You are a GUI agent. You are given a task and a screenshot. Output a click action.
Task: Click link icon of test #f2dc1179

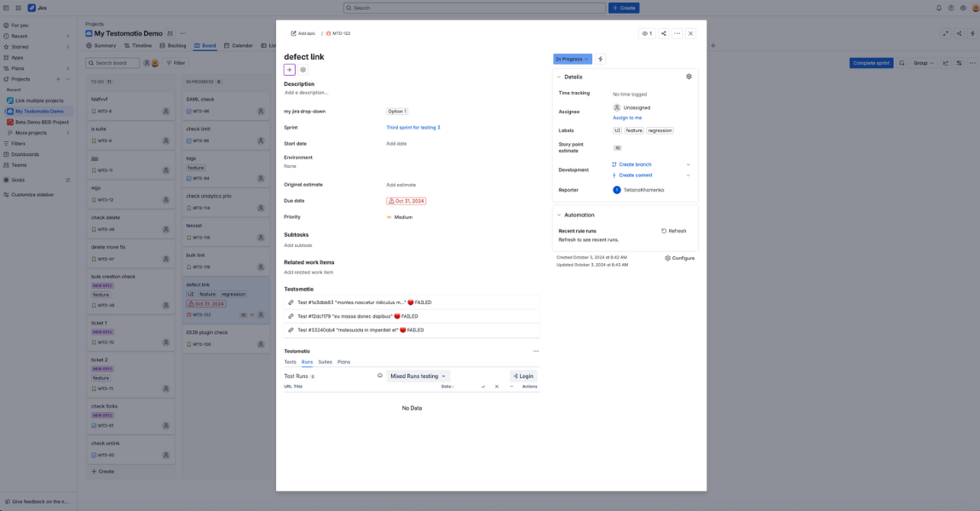coord(291,316)
